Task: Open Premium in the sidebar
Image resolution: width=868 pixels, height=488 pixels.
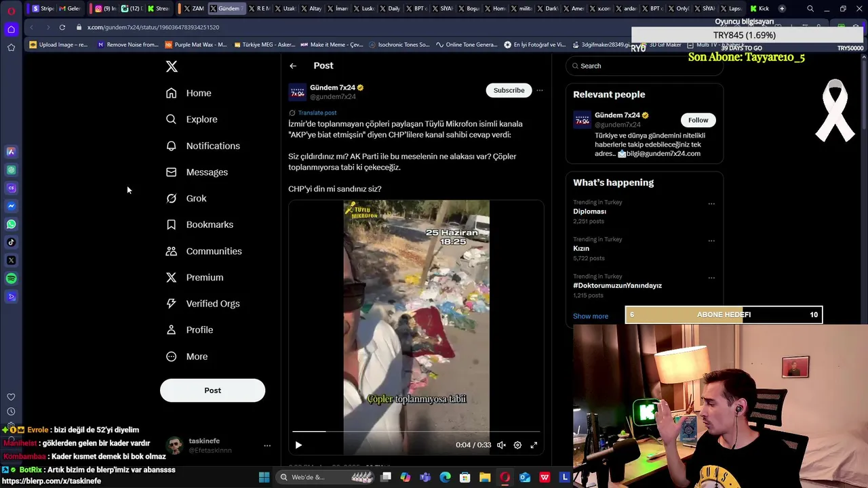Action: (x=195, y=277)
